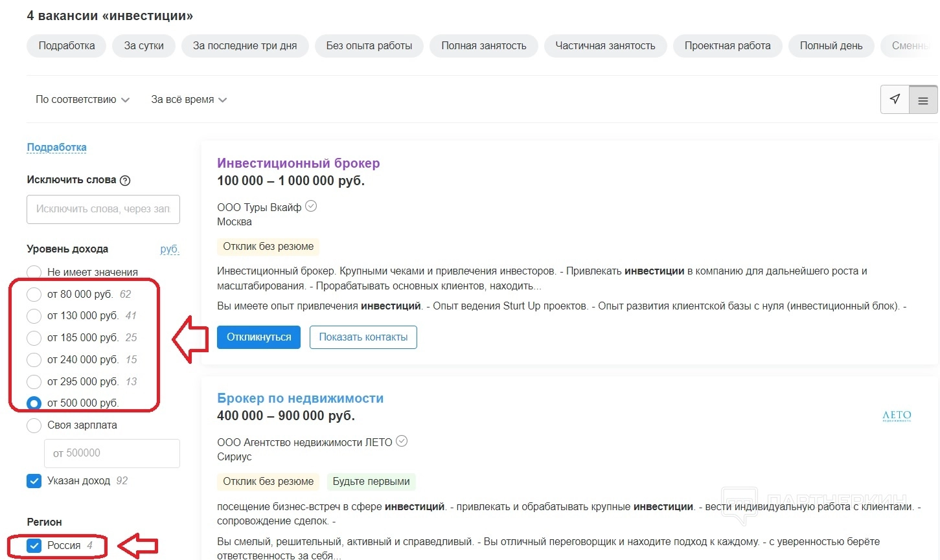The image size is (940, 560).
Task: Choose the от 240 000 руб. radio button
Action: pos(34,360)
